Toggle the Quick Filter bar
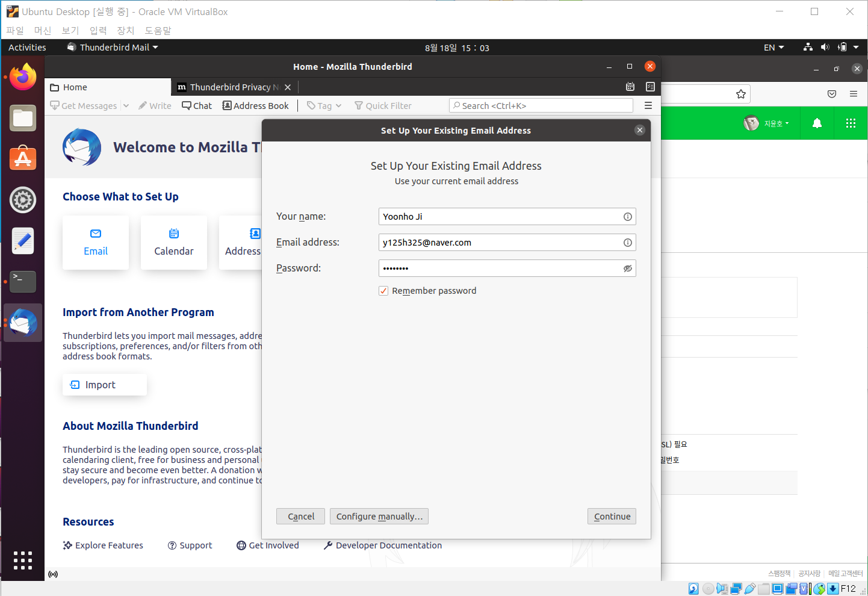868x596 pixels. click(383, 105)
